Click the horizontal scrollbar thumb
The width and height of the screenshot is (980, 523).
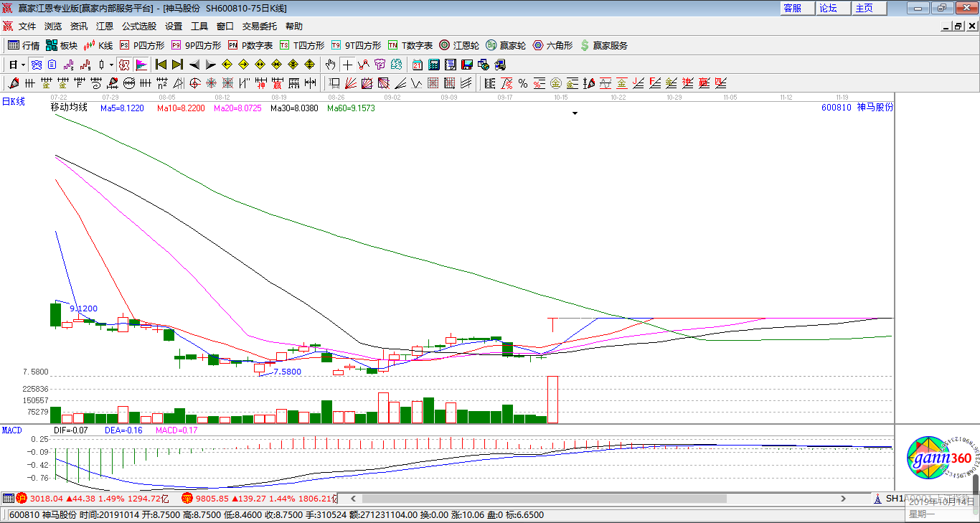[x=545, y=499]
